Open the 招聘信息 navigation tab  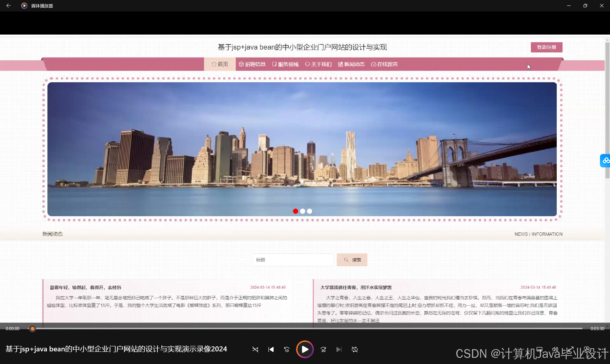252,64
